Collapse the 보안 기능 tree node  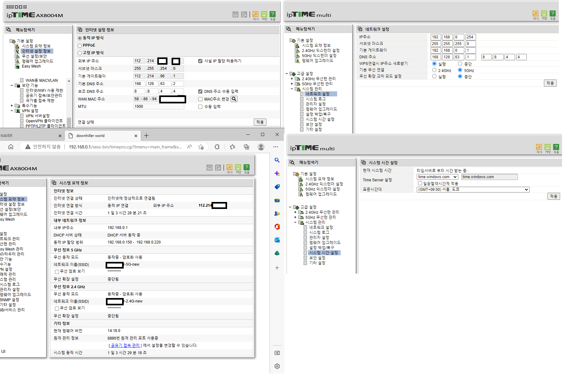pos(12,85)
